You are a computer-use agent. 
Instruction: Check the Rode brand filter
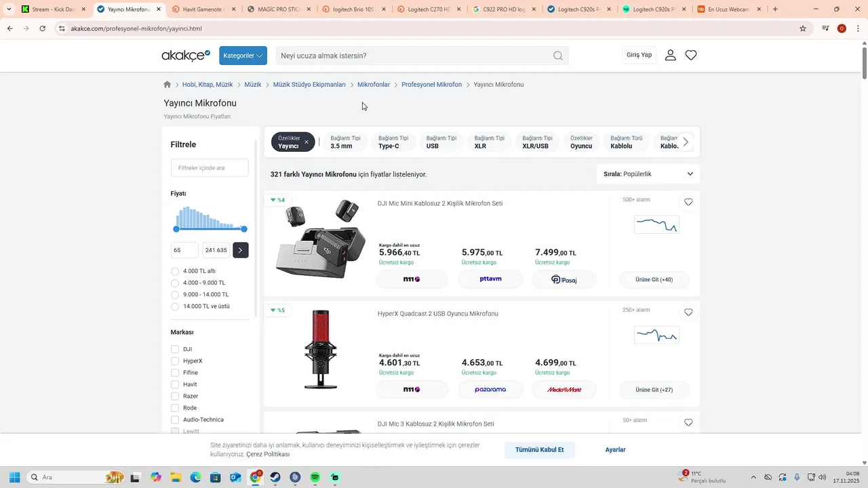click(x=175, y=408)
